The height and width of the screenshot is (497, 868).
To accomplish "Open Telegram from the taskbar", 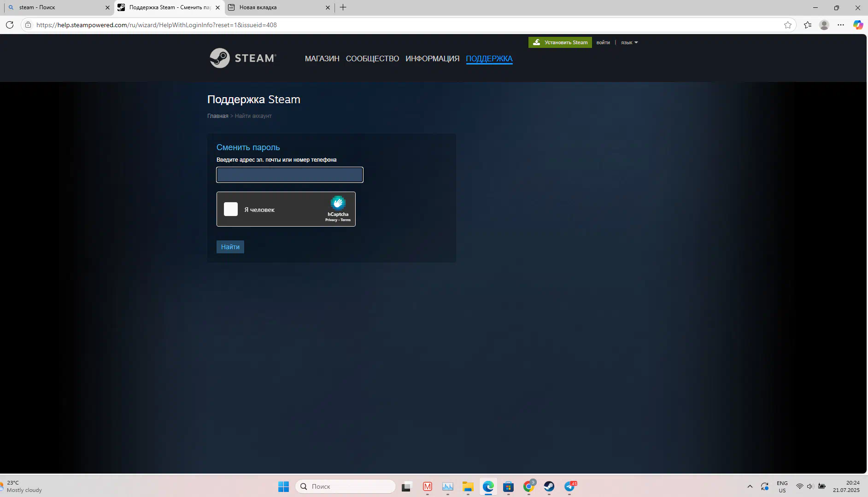I will [x=570, y=486].
